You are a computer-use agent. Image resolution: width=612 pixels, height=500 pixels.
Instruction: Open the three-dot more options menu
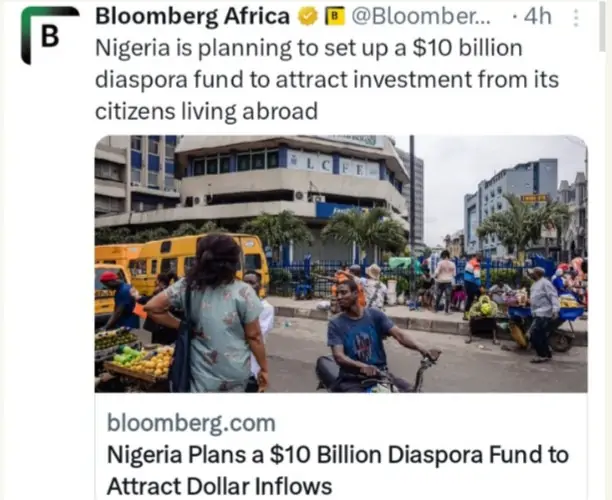pos(575,18)
